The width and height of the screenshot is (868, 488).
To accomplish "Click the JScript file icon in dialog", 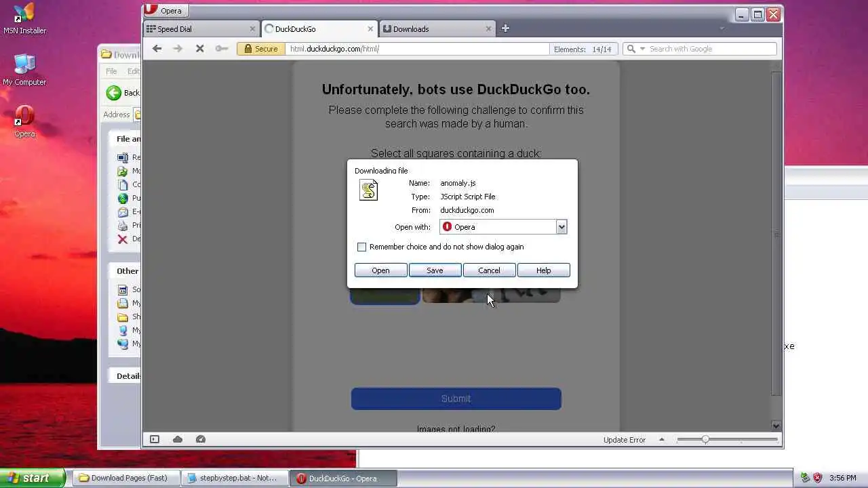I will pyautogui.click(x=368, y=190).
